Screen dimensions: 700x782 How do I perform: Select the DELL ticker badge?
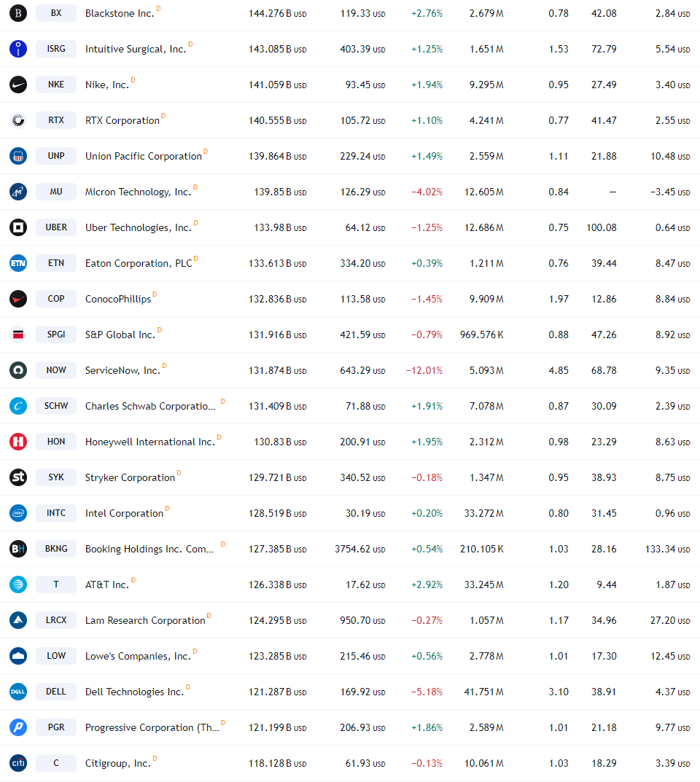(56, 692)
